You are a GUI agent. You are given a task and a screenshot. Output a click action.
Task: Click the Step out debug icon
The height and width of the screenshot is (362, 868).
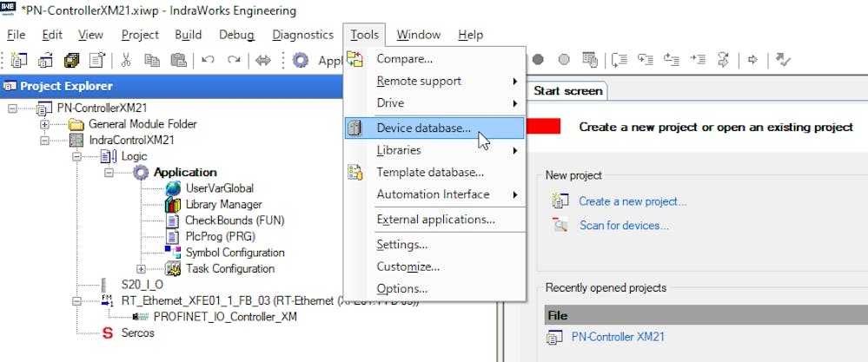pyautogui.click(x=672, y=59)
